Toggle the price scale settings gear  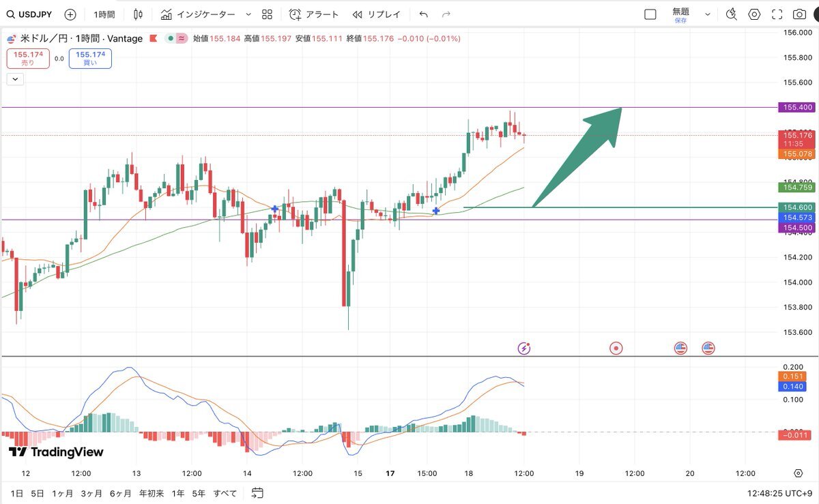click(x=798, y=473)
